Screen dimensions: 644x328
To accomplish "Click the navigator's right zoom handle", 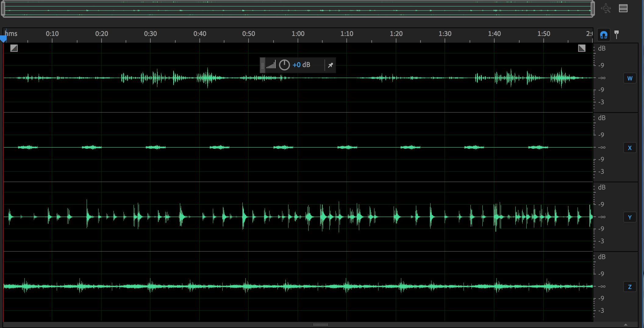I will [x=592, y=9].
